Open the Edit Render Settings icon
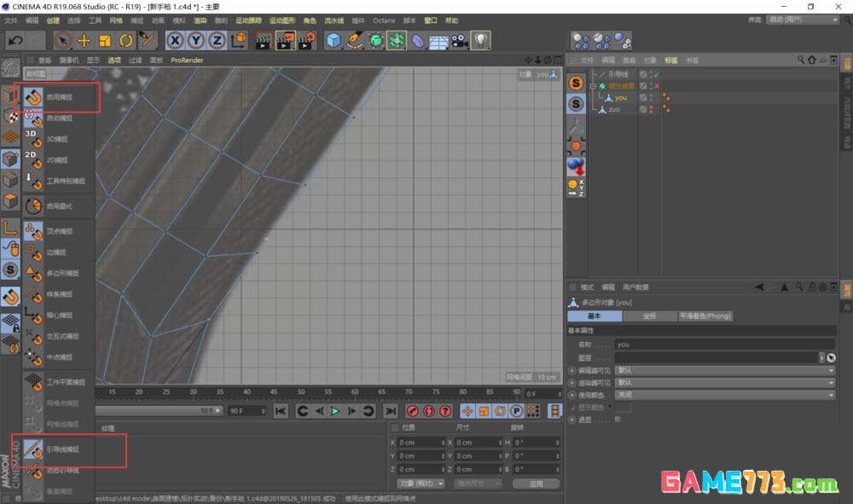The height and width of the screenshot is (504, 853). (307, 40)
